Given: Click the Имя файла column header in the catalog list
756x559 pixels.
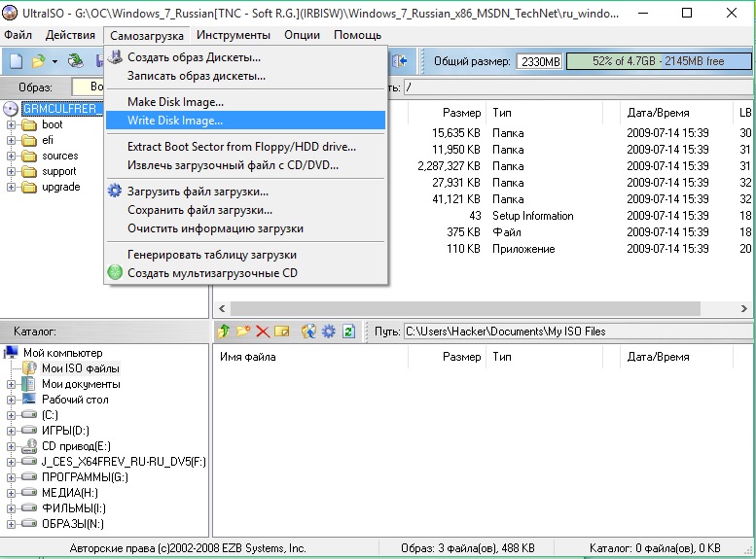Looking at the screenshot, I should pos(310,357).
